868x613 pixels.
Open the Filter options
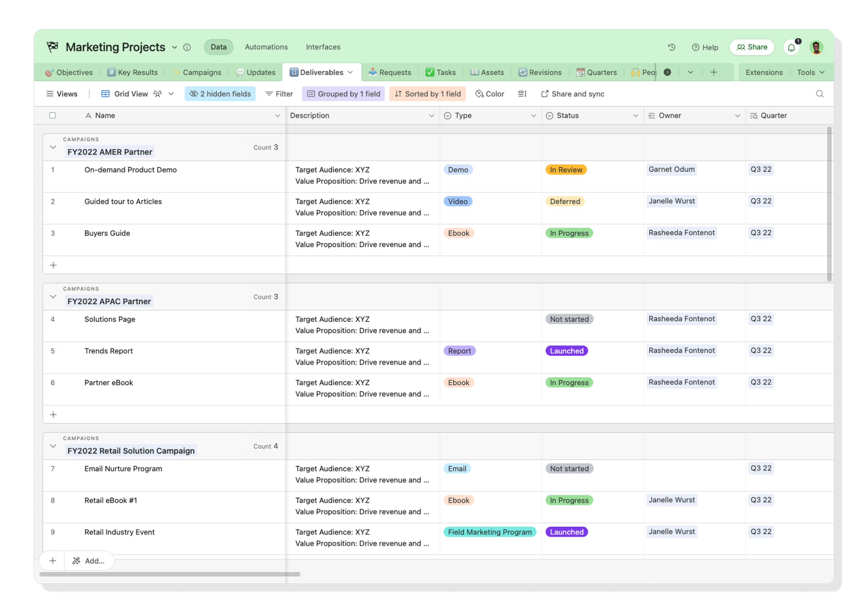pos(279,94)
